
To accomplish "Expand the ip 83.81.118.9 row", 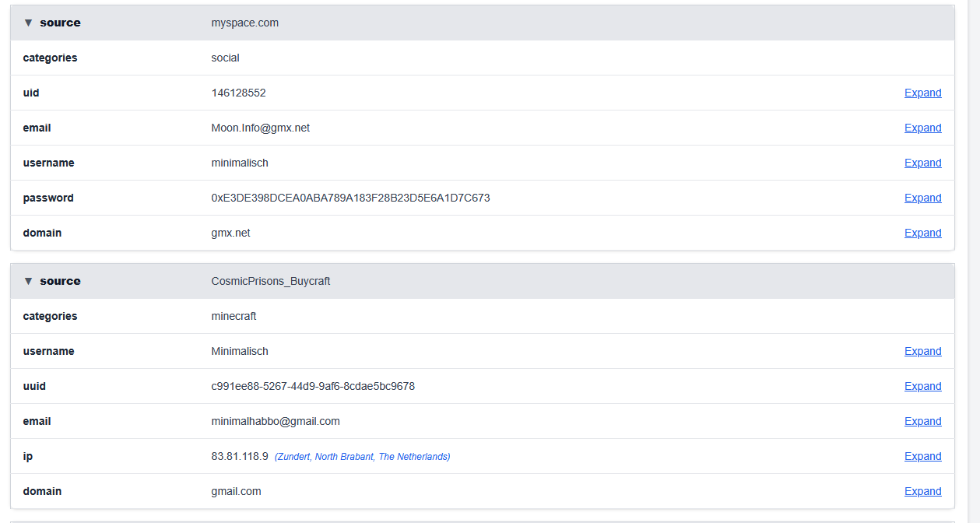I will pos(922,456).
